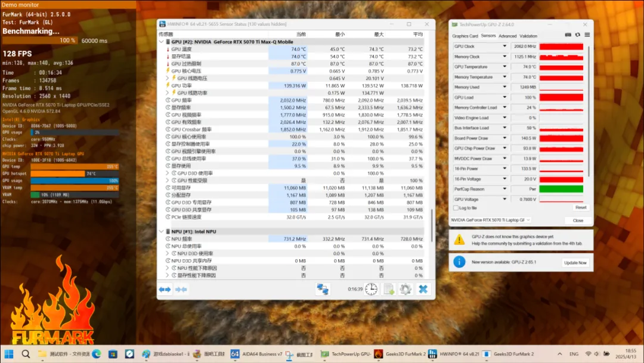Collapse the GPU [#2] NVIDIA GeForce group

pos(162,42)
